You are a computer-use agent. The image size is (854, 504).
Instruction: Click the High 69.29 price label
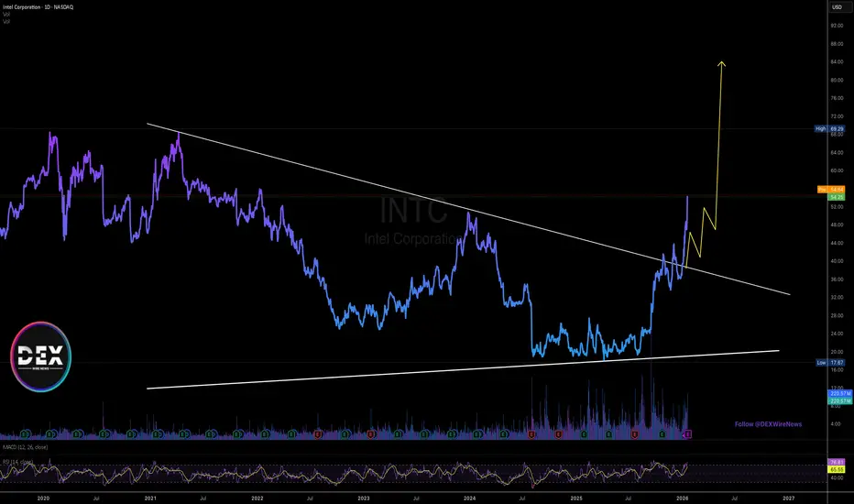pyautogui.click(x=829, y=129)
